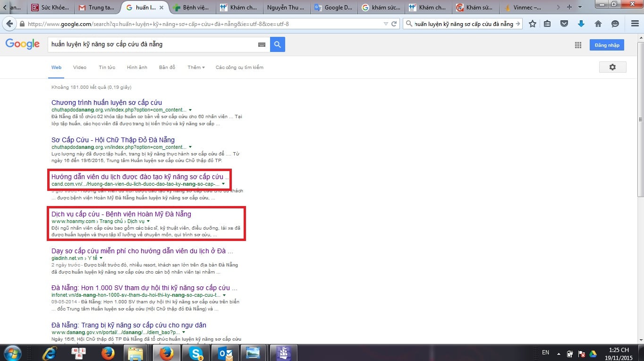Open the smiley chat icon in the toolbar
Image resolution: width=644 pixels, height=361 pixels.
(615, 24)
